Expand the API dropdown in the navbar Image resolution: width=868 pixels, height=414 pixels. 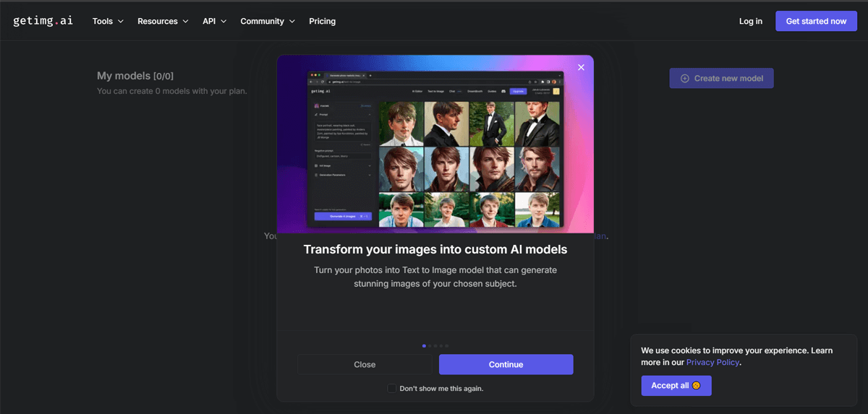(214, 21)
